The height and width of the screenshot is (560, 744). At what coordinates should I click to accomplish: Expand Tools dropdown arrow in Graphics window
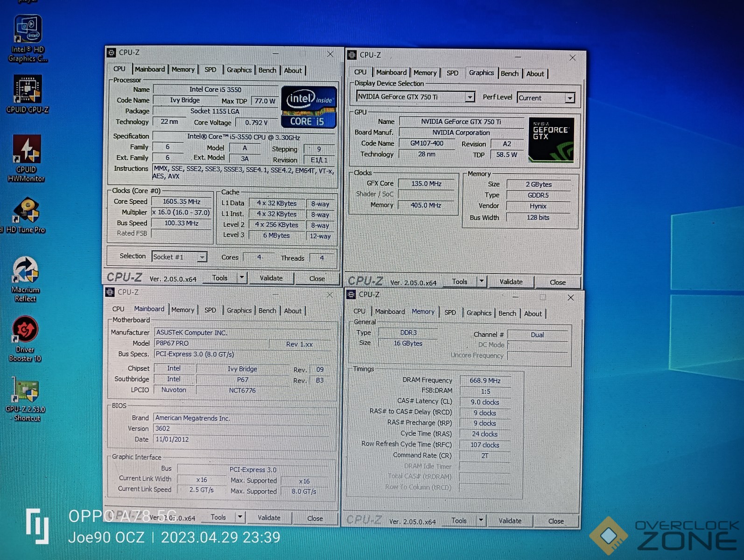pos(482,281)
